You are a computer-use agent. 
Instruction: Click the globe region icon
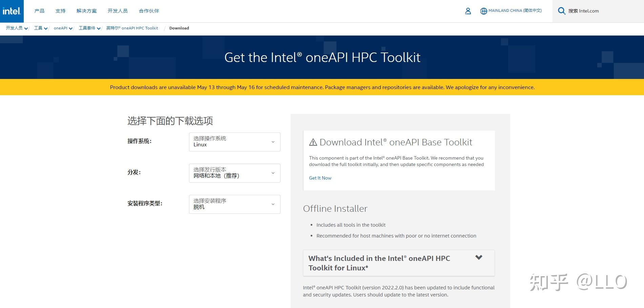(483, 11)
